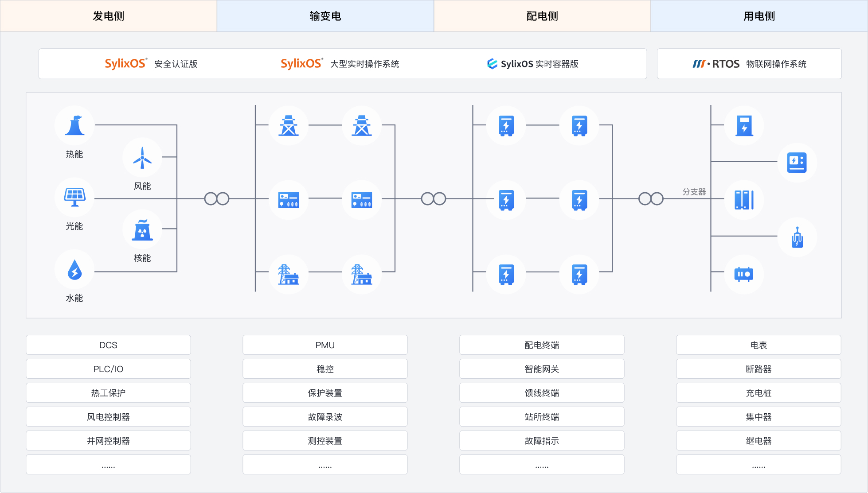Click the 保护装置 box

point(325,393)
